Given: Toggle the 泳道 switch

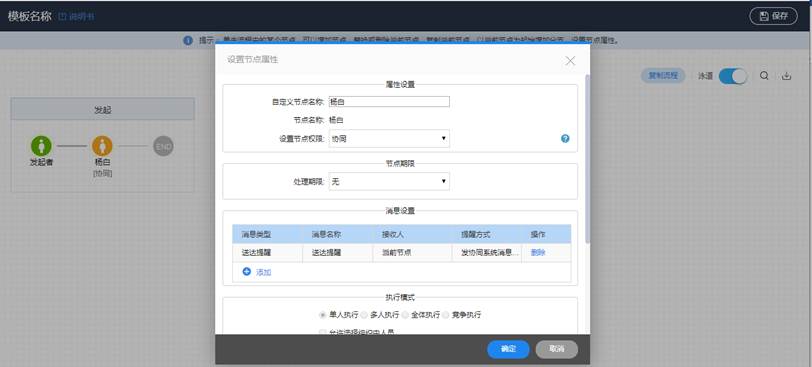Looking at the screenshot, I should (x=733, y=76).
